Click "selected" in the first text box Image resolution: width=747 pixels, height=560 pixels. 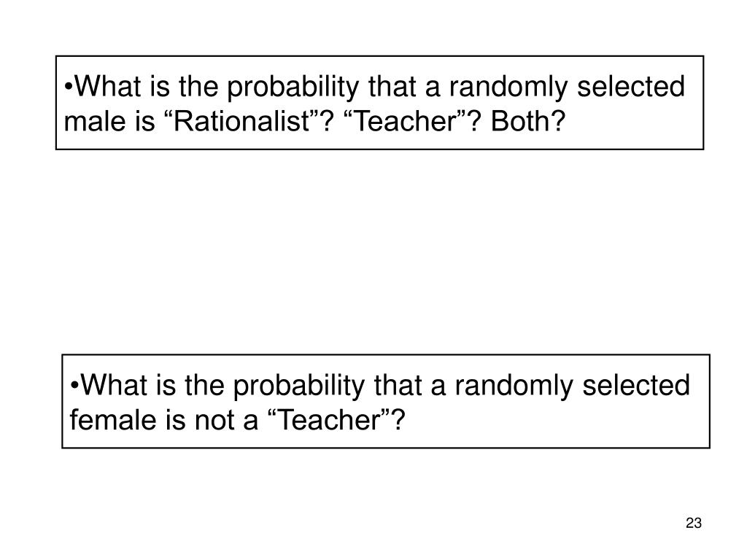[x=631, y=86]
